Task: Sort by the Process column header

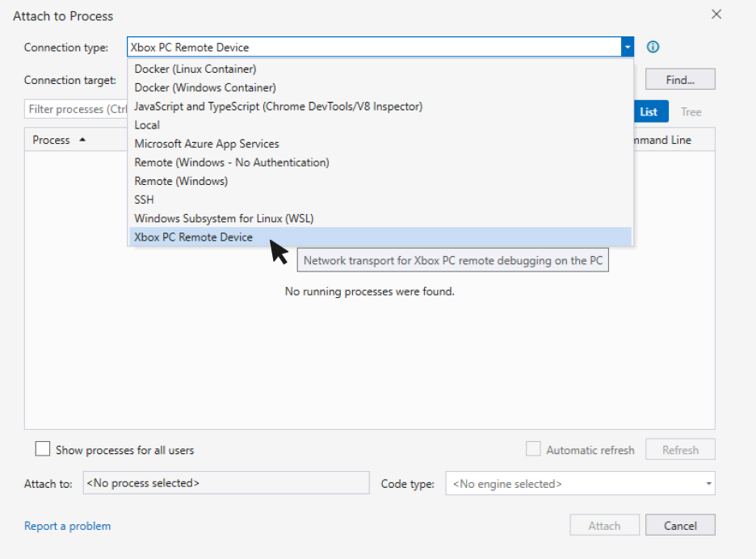Action: (52, 140)
